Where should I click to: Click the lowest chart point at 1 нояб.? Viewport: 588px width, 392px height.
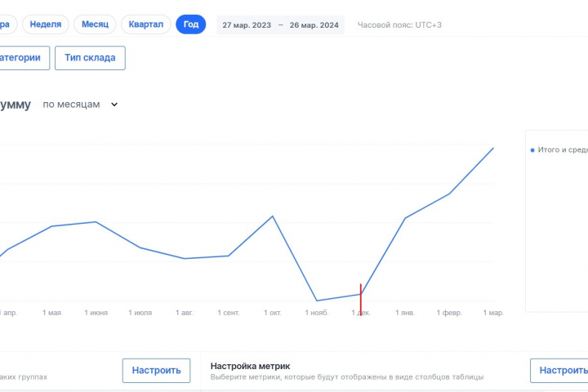(317, 301)
